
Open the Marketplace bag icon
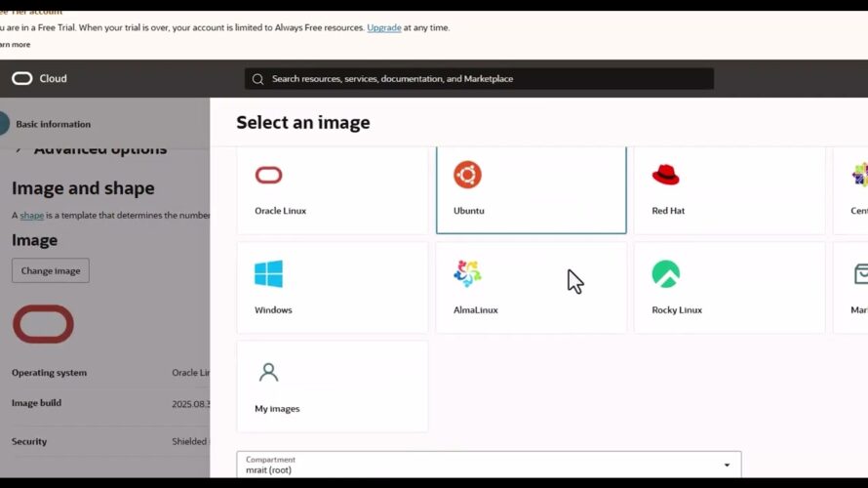(861, 273)
